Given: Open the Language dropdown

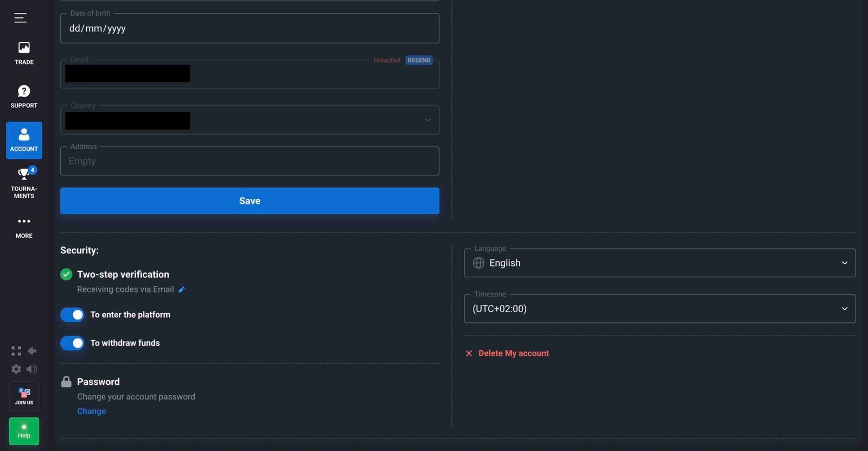Looking at the screenshot, I should (660, 263).
